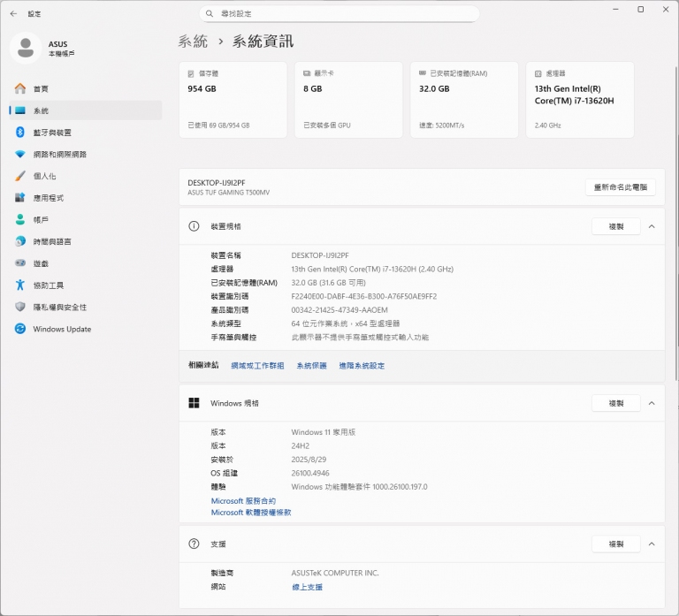Click the search magnifier icon
Screen dimensions: 679x616
(210, 14)
